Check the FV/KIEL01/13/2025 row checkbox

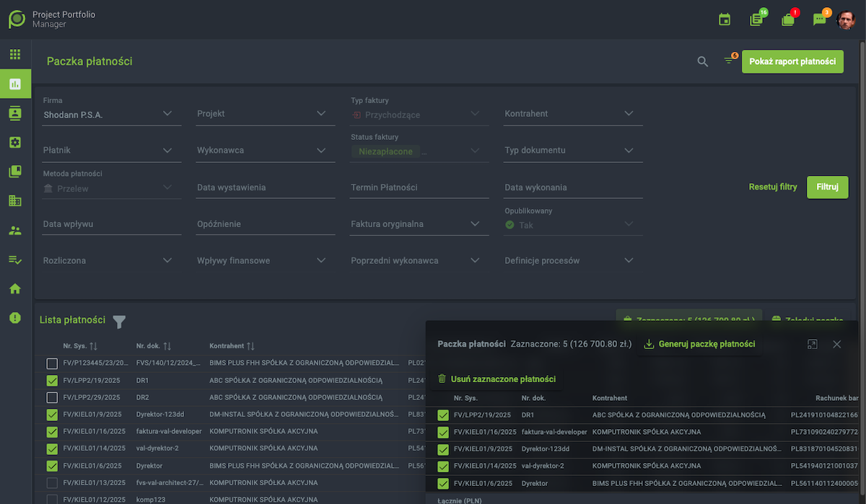(x=52, y=483)
